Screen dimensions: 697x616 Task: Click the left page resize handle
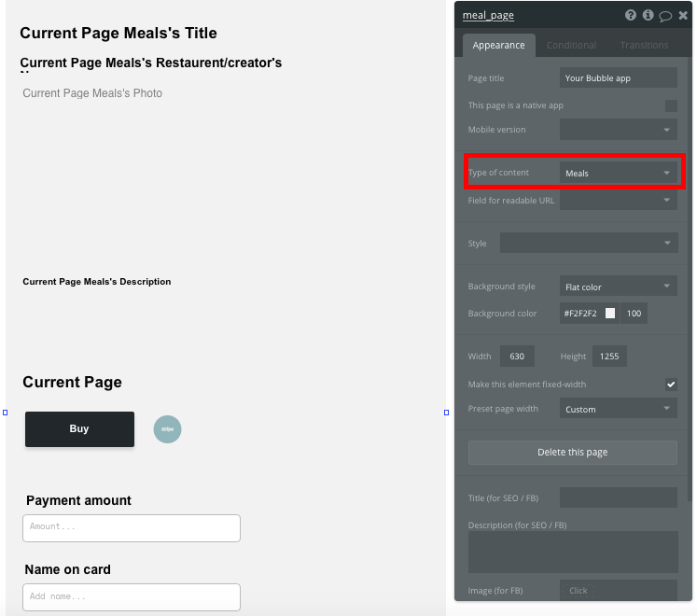tap(6, 413)
